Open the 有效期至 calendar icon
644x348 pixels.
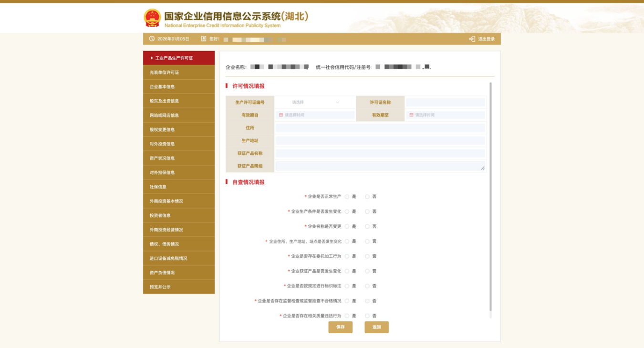click(x=411, y=115)
